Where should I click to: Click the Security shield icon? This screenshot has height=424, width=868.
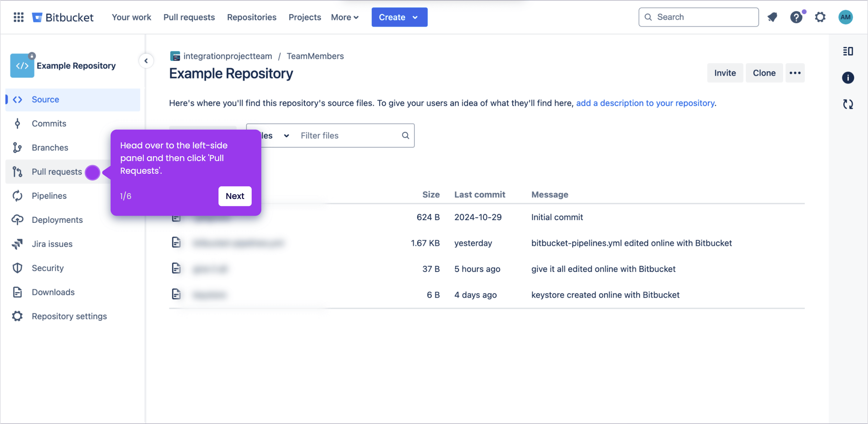[17, 268]
